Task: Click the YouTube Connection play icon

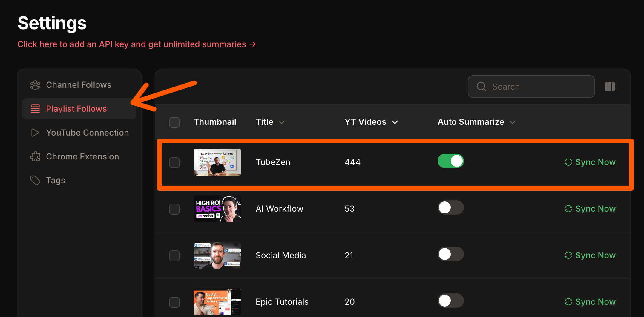Action: (35, 133)
